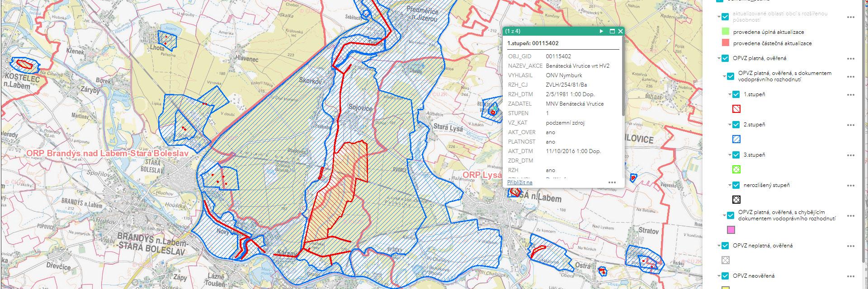
Task: Click value 'ONV Nymburk' in popup
Action: coord(564,75)
